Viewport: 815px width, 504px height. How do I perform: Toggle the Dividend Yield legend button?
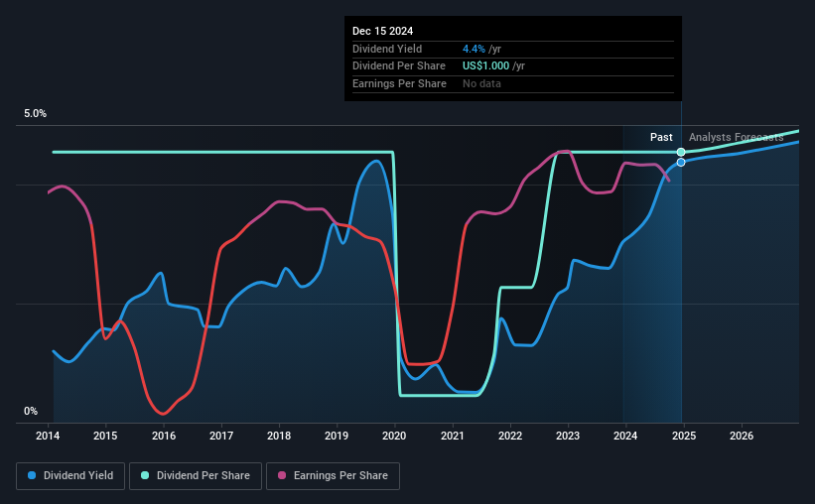point(70,476)
